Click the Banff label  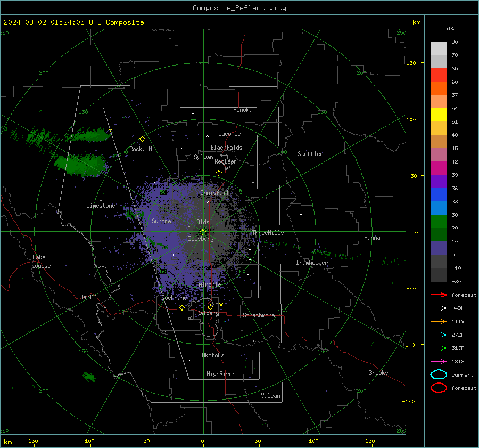[x=88, y=297]
